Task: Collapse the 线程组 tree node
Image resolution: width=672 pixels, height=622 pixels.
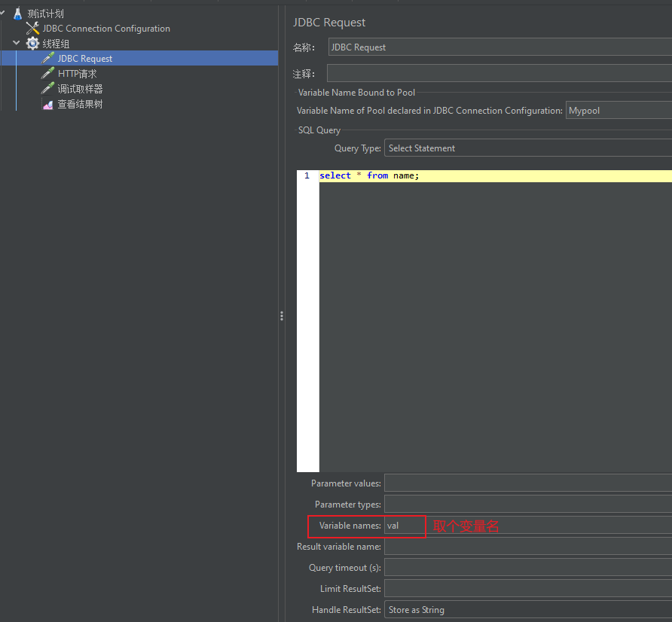Action: (17, 43)
